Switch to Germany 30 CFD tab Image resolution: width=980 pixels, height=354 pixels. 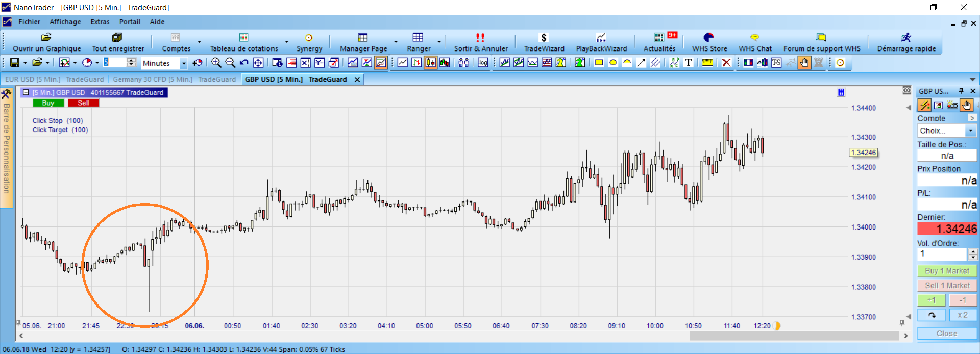tap(152, 79)
